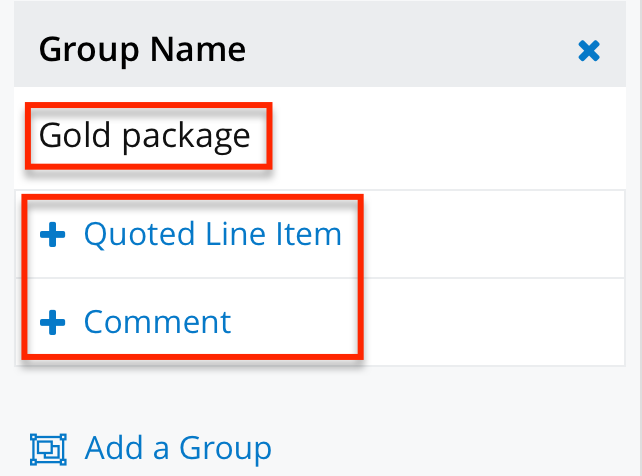
Task: Click the word 'Gold' in the name field
Action: (75, 134)
